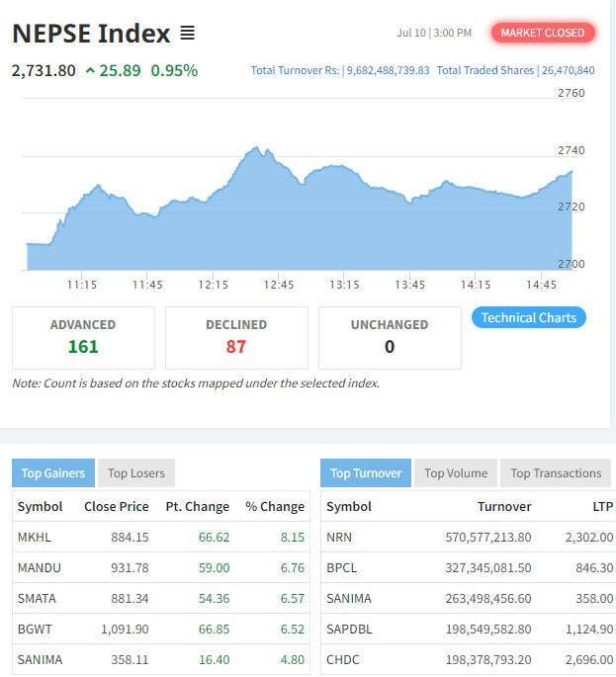Select the Top Turnover tab

(366, 472)
